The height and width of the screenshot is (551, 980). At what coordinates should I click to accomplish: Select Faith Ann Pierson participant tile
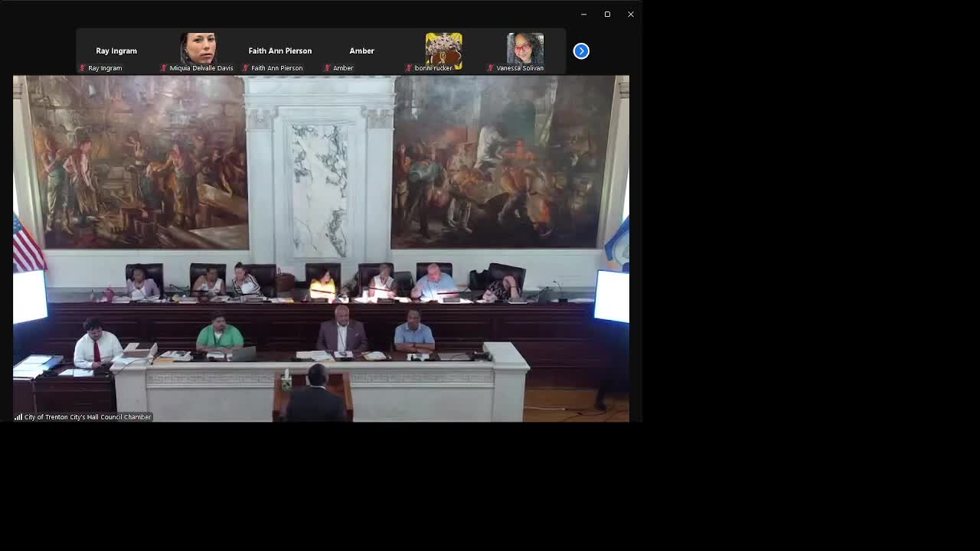coord(280,51)
